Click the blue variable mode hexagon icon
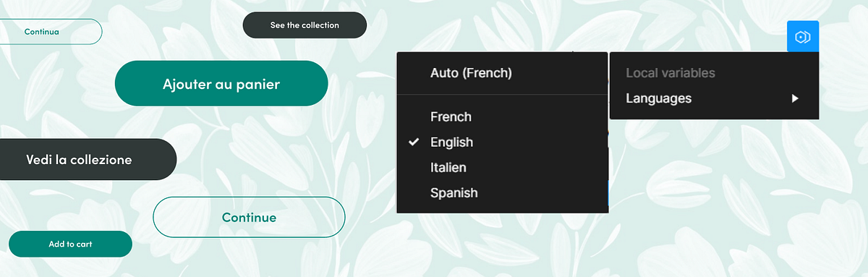The width and height of the screenshot is (868, 277). click(802, 37)
